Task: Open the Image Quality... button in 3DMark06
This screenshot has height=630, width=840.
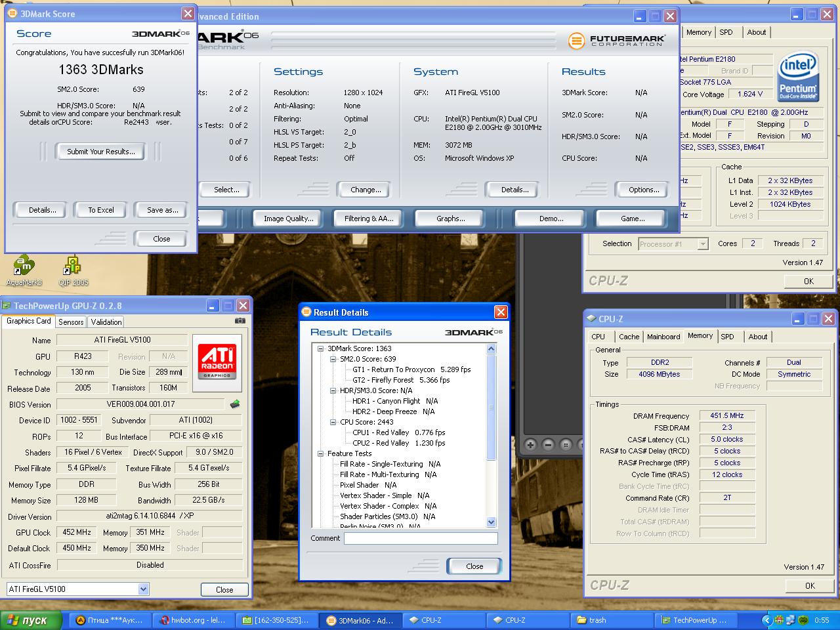Action: 288,219
